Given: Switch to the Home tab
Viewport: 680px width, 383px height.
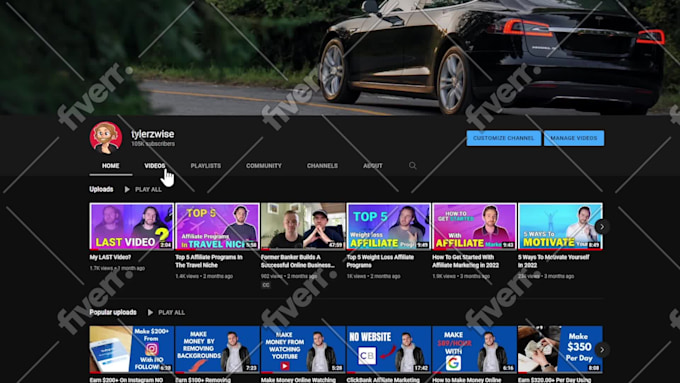Looking at the screenshot, I should click(x=111, y=166).
